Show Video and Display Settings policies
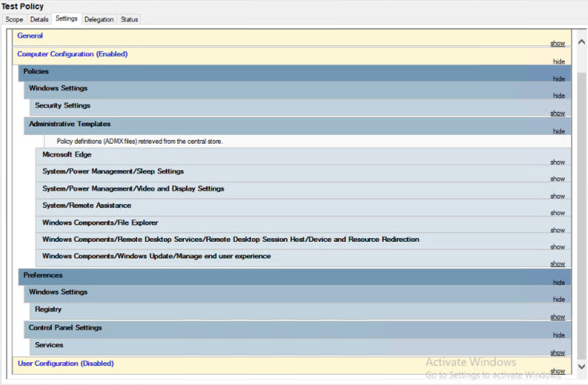The width and height of the screenshot is (588, 385). [x=557, y=196]
